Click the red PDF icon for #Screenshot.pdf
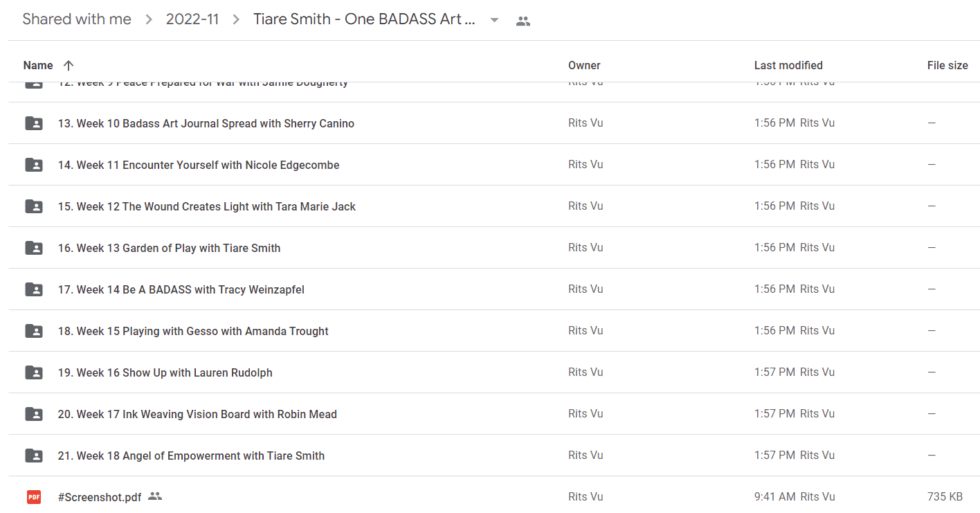Viewport: 980px width, 513px height. [34, 496]
